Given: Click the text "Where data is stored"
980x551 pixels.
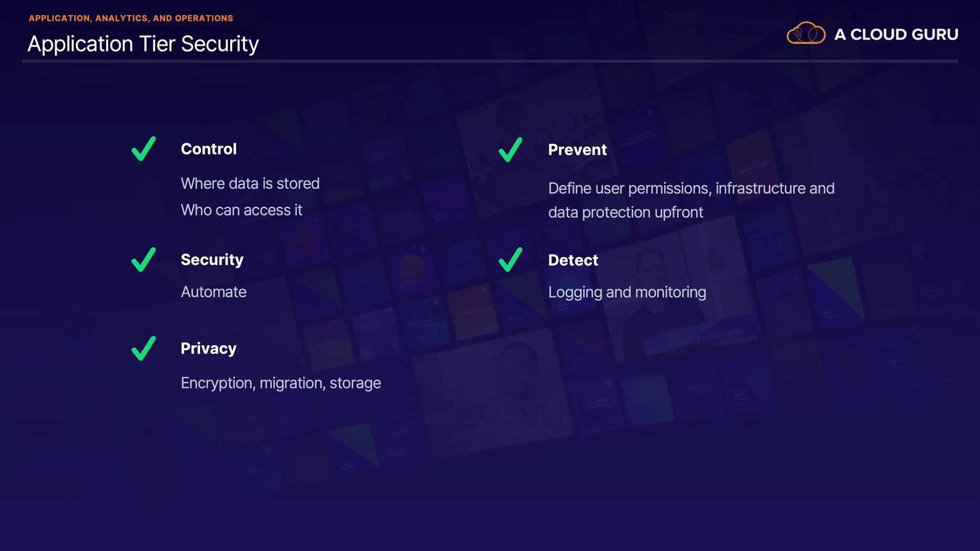Looking at the screenshot, I should tap(250, 184).
